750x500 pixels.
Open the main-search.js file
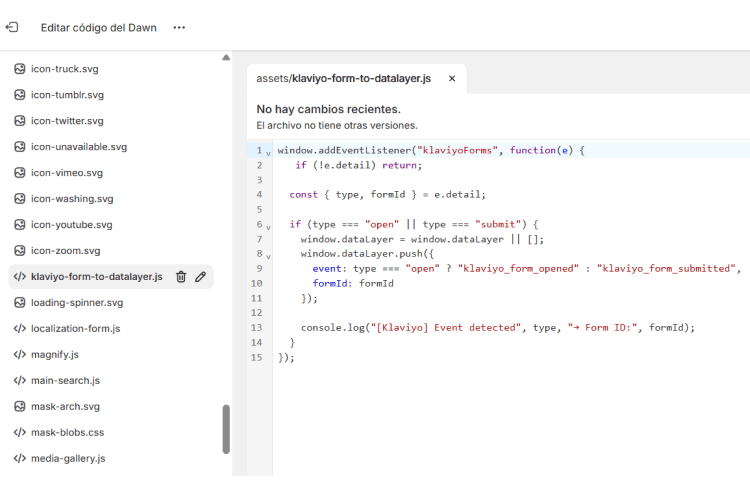pyautogui.click(x=66, y=380)
